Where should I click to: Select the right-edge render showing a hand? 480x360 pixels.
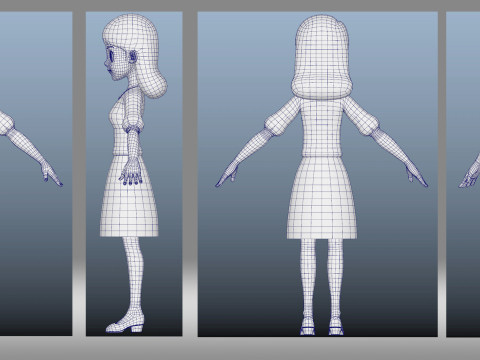point(463,174)
